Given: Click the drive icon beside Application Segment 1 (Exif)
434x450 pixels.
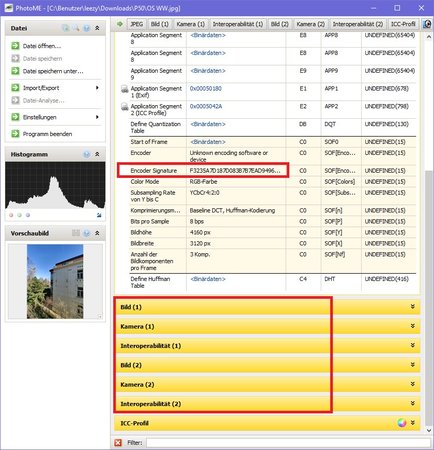Looking at the screenshot, I should 124,89.
